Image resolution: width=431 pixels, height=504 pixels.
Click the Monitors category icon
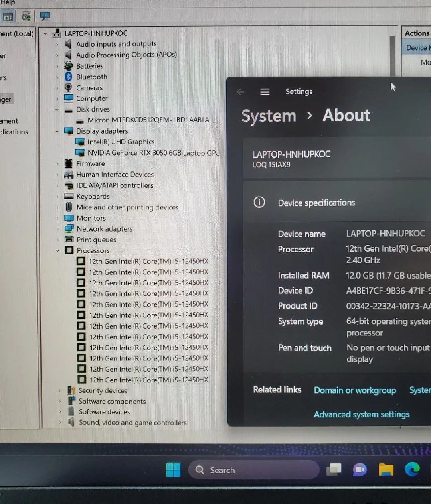tap(69, 218)
